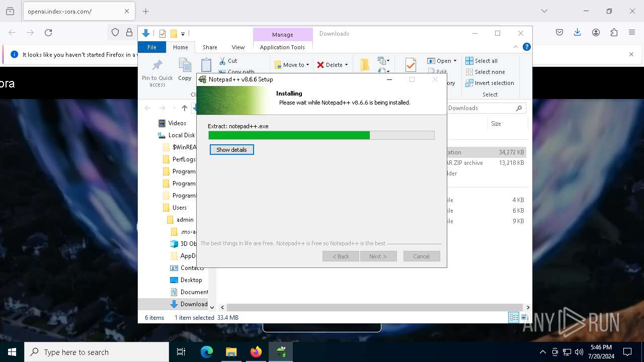This screenshot has width=644, height=362.
Task: Switch to large thumbnails view icon
Action: coord(524,317)
